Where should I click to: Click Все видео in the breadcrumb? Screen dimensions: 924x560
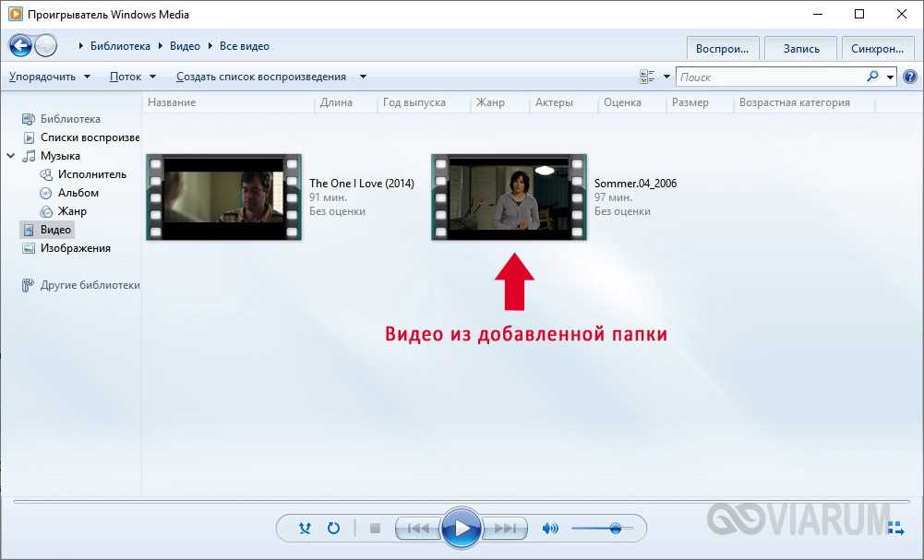[x=245, y=46]
